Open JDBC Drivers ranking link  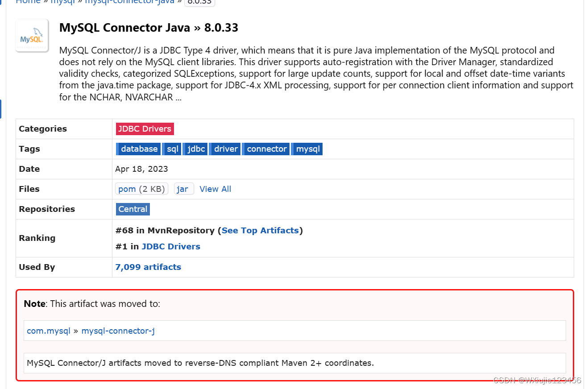pos(171,247)
